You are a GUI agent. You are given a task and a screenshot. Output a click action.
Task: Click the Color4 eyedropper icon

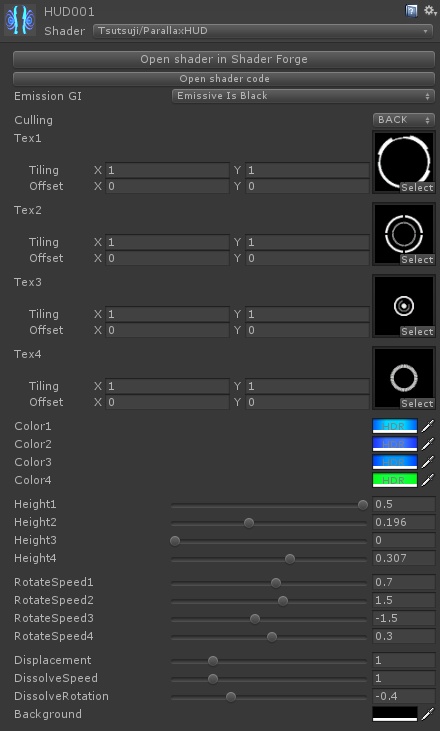pyautogui.click(x=427, y=480)
